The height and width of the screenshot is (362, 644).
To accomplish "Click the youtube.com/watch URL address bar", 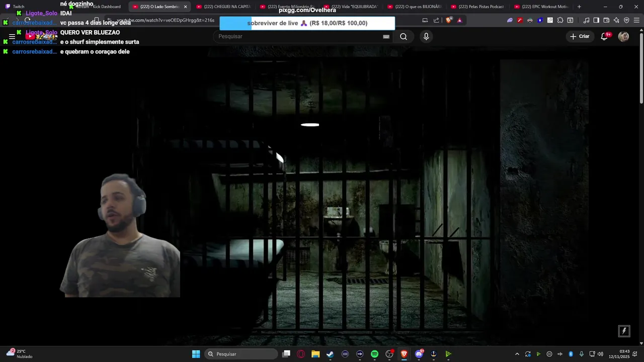I will click(x=166, y=20).
